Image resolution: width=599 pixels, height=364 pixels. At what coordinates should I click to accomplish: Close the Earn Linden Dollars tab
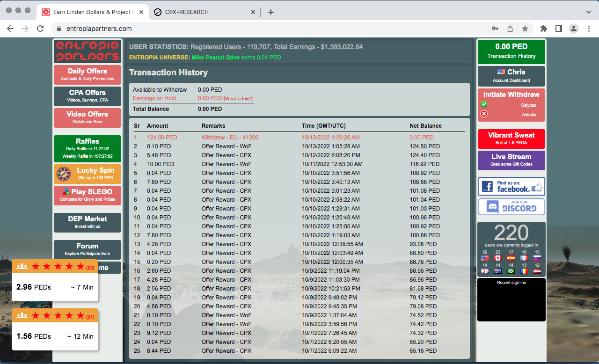[x=141, y=12]
